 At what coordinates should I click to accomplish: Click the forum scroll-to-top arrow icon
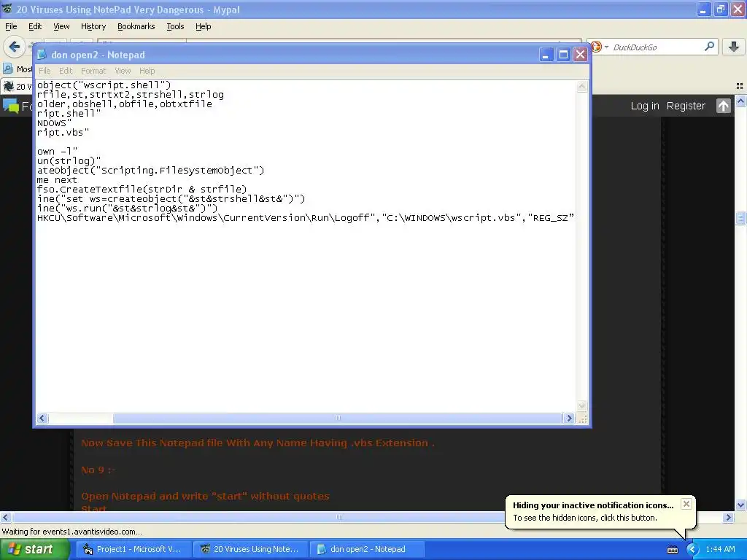coord(723,106)
